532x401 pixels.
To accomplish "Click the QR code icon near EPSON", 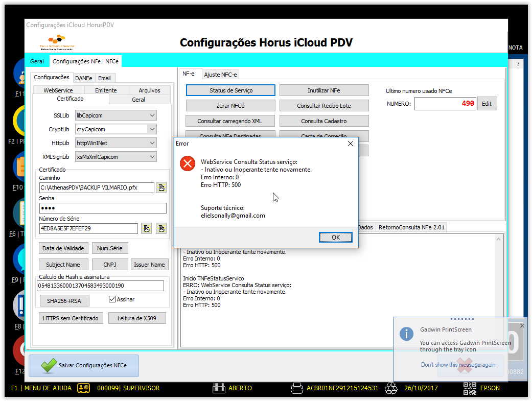I will tap(470, 388).
